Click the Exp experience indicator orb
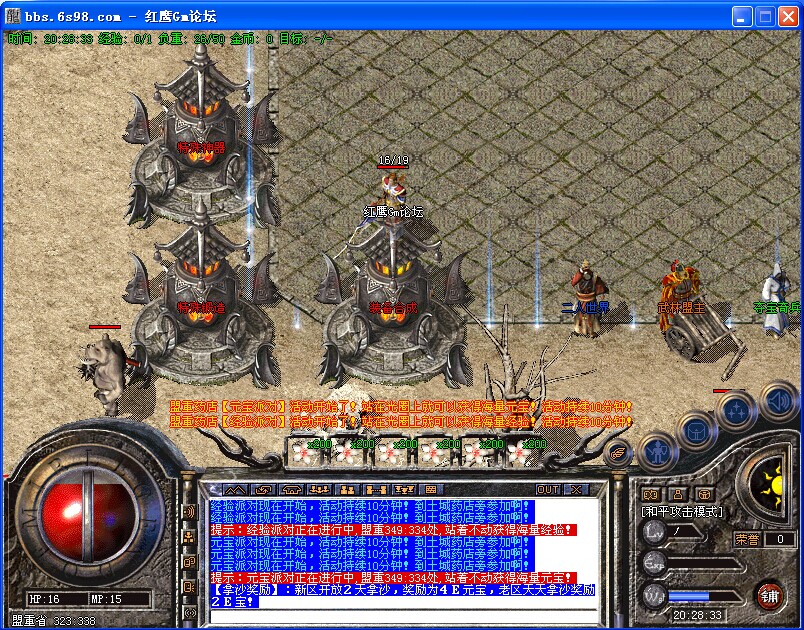The width and height of the screenshot is (804, 630). point(655,563)
